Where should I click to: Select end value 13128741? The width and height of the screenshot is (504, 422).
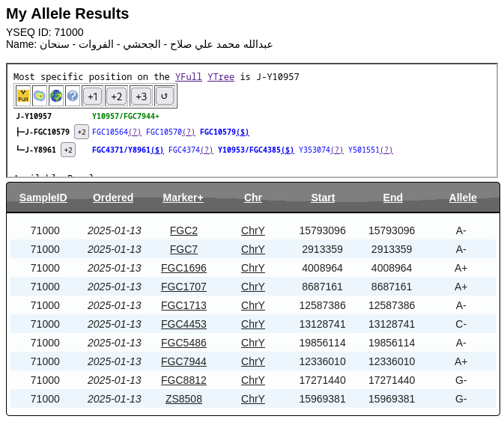[x=392, y=324]
